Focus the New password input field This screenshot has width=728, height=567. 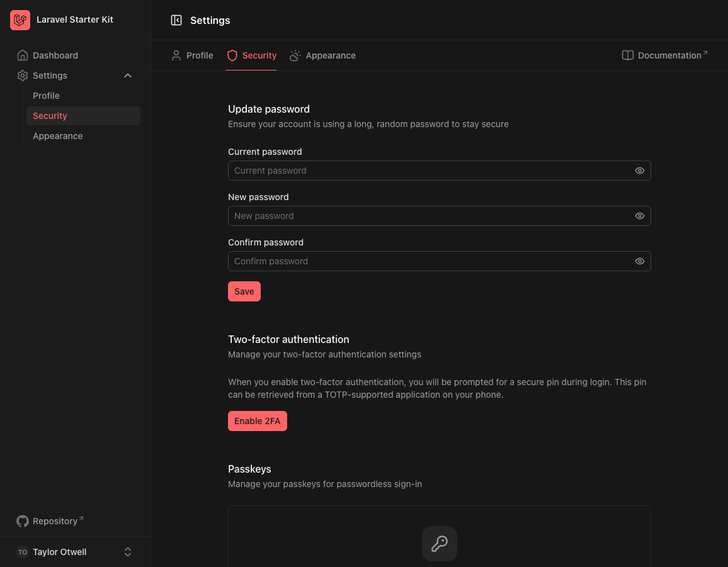[x=439, y=216]
